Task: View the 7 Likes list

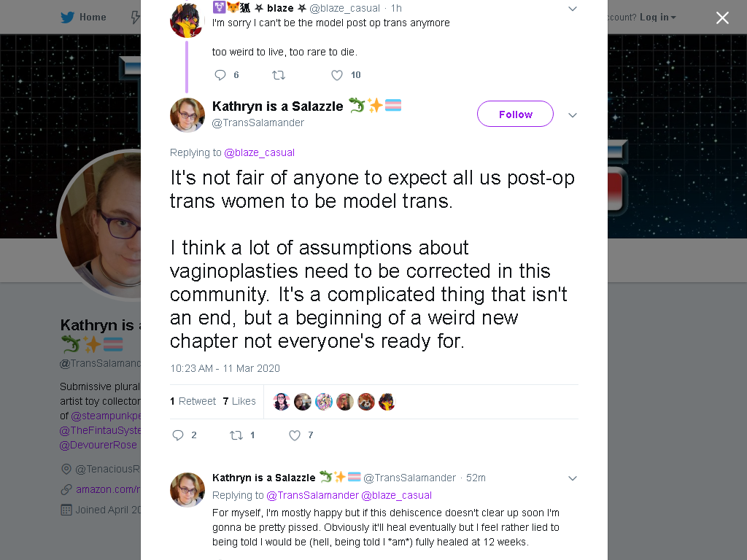Action: tap(239, 401)
